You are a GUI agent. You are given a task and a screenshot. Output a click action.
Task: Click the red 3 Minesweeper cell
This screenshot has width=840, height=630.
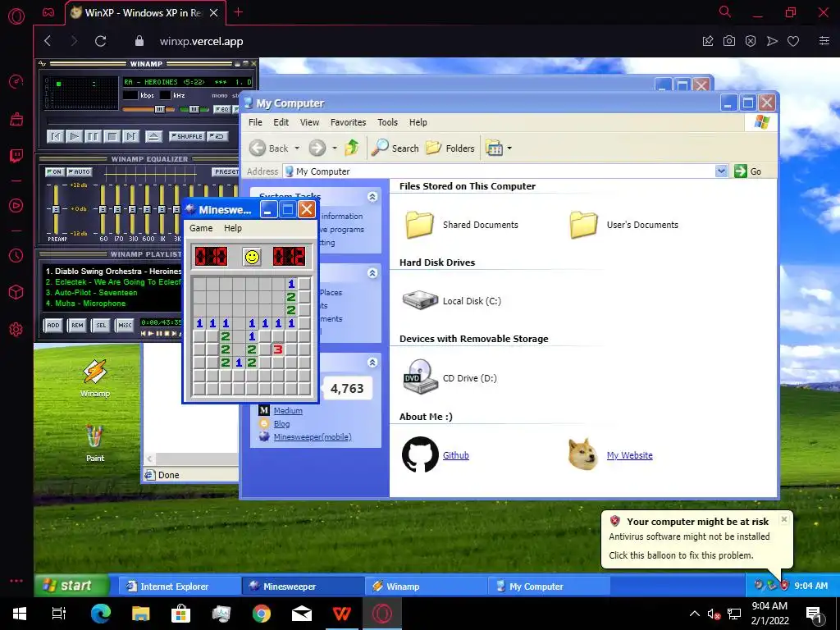coord(277,349)
